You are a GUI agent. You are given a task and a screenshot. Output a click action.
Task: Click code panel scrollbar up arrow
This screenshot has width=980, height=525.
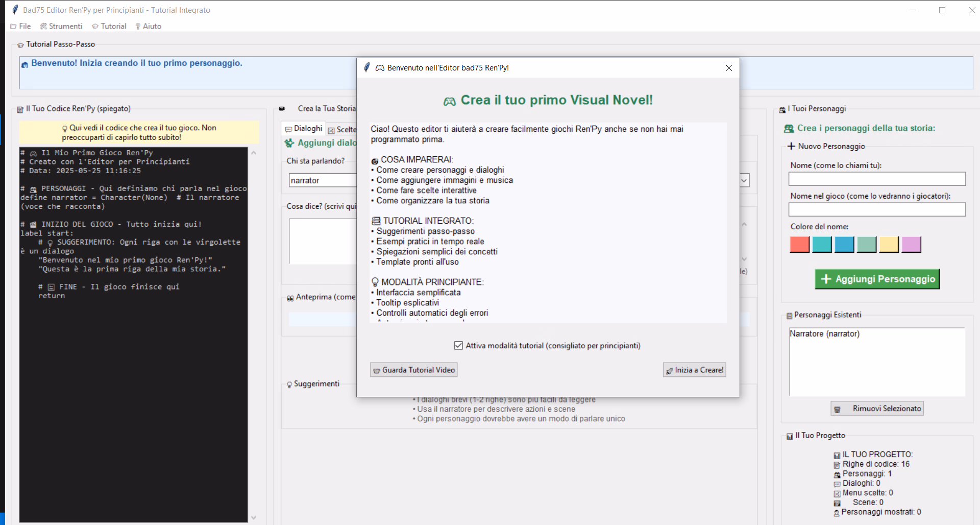(254, 153)
